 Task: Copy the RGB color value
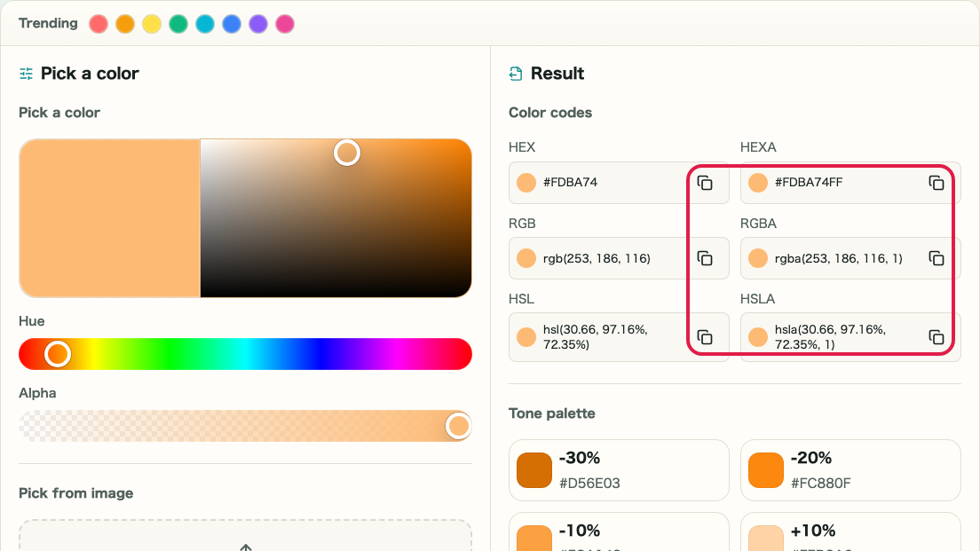coord(705,258)
